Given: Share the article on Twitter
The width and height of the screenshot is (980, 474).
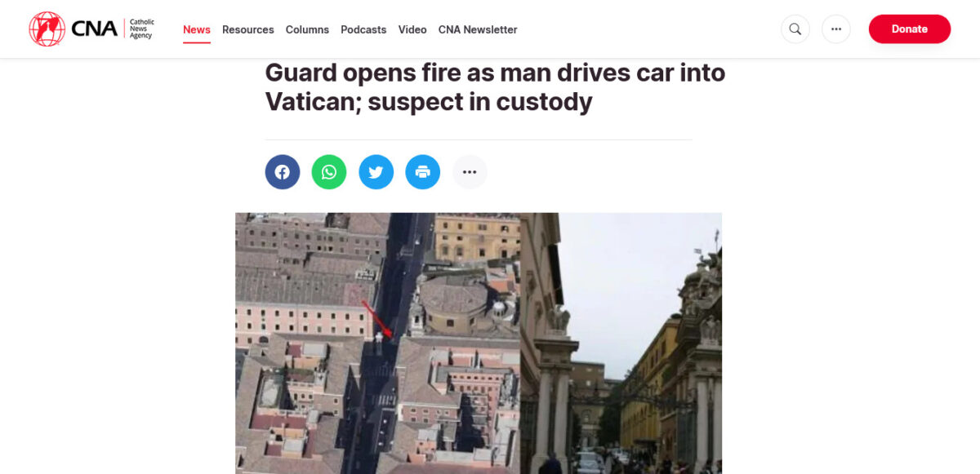Looking at the screenshot, I should [x=376, y=172].
